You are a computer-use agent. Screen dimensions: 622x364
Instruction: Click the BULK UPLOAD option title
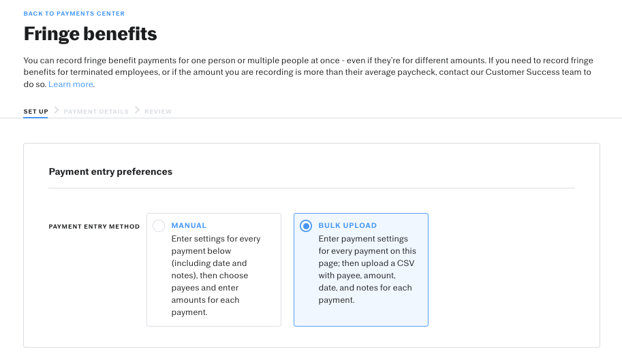coord(347,225)
